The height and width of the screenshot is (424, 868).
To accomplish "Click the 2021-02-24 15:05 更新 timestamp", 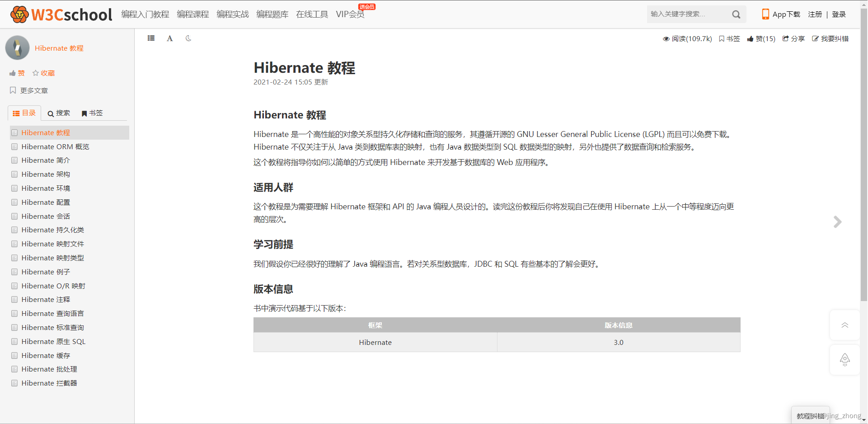I will pyautogui.click(x=291, y=82).
